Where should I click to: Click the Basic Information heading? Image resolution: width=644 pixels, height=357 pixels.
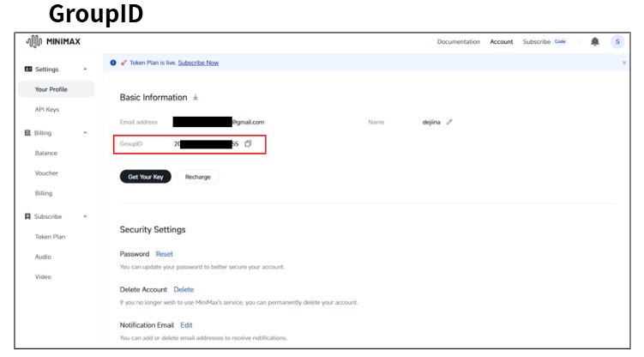pos(153,97)
